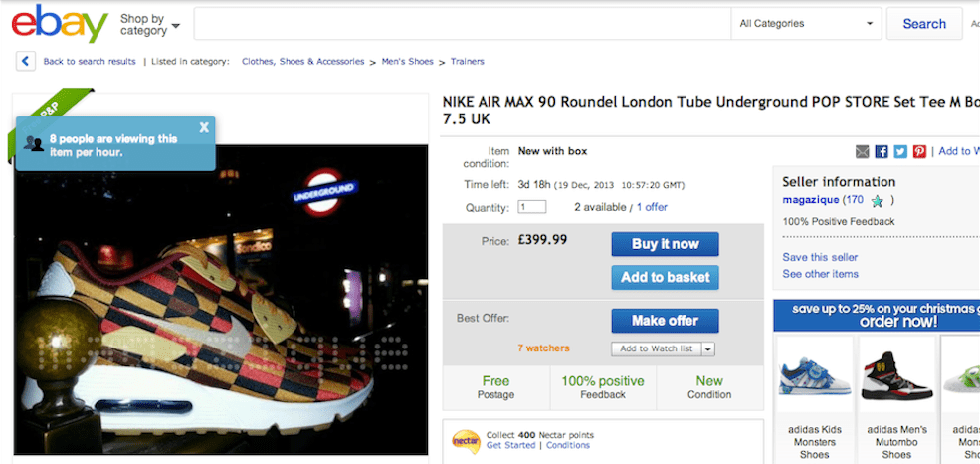This screenshot has height=464, width=980.
Task: Click the seller's feedback star icon
Action: pos(877,200)
